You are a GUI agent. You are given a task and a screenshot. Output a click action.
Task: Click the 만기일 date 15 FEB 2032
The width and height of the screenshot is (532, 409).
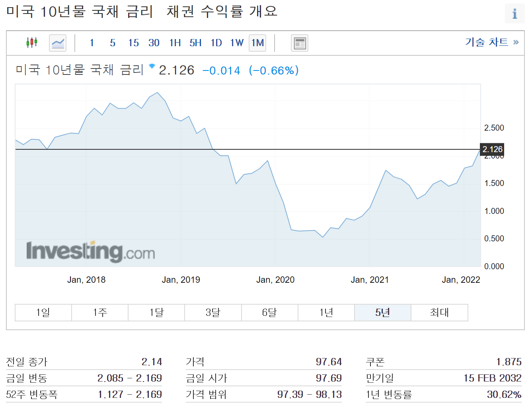[x=493, y=378]
